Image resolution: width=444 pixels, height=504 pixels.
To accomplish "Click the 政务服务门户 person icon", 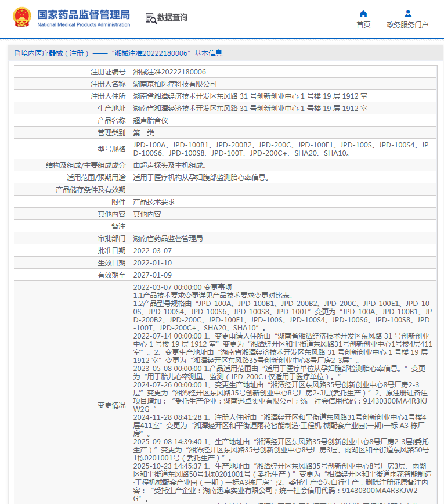I will [x=407, y=14].
